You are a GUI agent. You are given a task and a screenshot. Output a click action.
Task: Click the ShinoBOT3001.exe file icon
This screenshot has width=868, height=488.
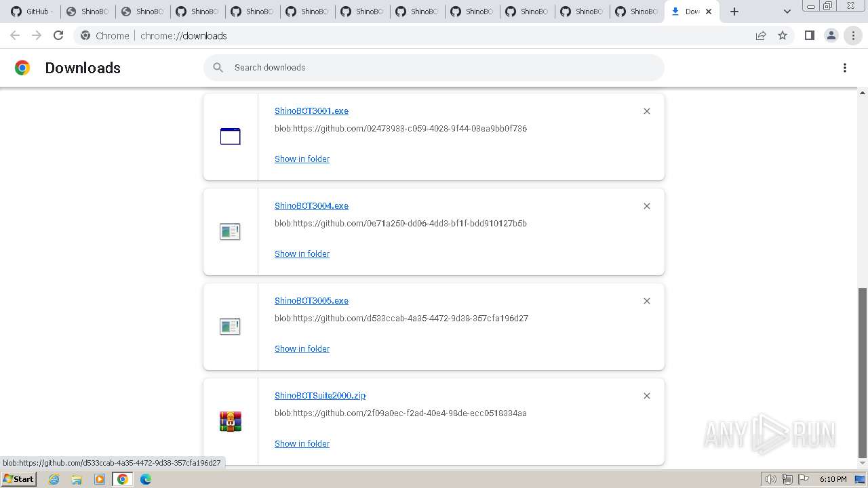[x=231, y=136]
